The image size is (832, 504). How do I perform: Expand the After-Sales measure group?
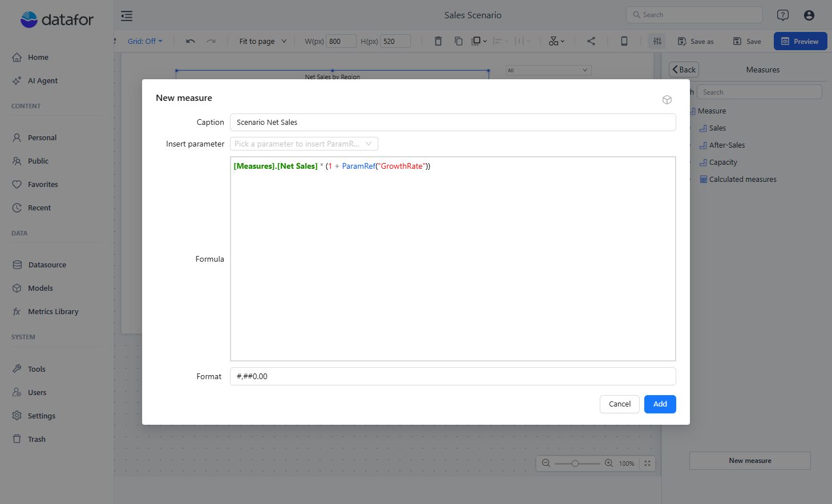pos(726,145)
